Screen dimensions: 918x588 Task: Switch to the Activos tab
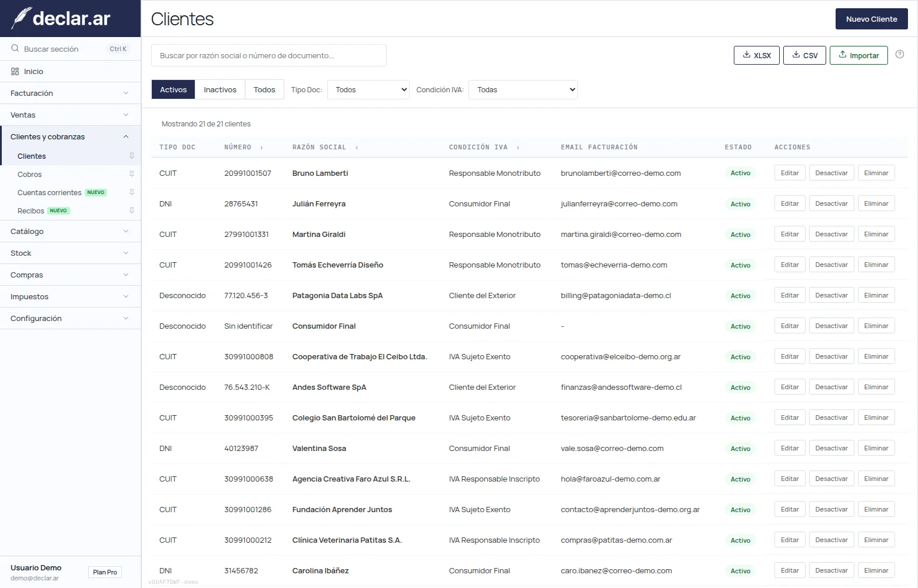pos(173,90)
